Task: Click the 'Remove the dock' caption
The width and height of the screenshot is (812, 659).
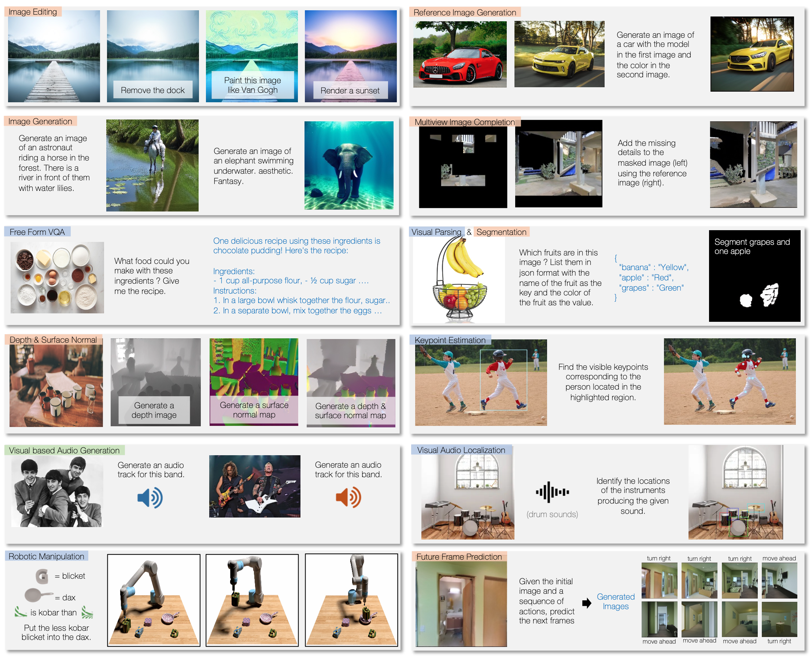Action: (x=152, y=90)
